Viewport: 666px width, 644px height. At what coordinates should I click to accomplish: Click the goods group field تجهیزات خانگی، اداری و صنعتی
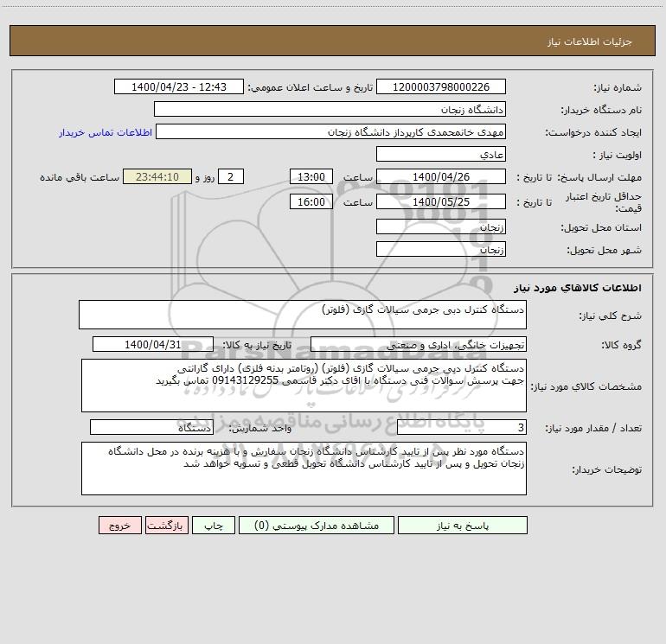coord(419,344)
